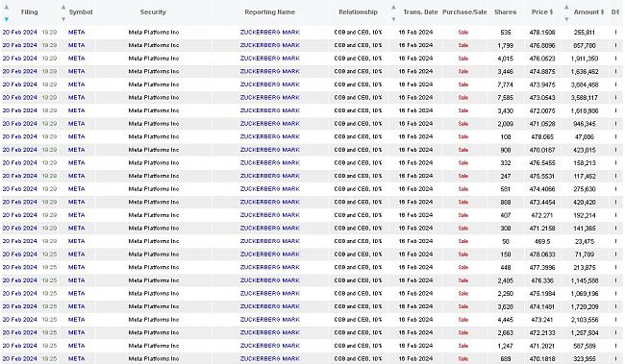This screenshot has width=625, height=364.
Task: Sort Amount $ column ascending with up arrow
Action: click(x=566, y=7)
